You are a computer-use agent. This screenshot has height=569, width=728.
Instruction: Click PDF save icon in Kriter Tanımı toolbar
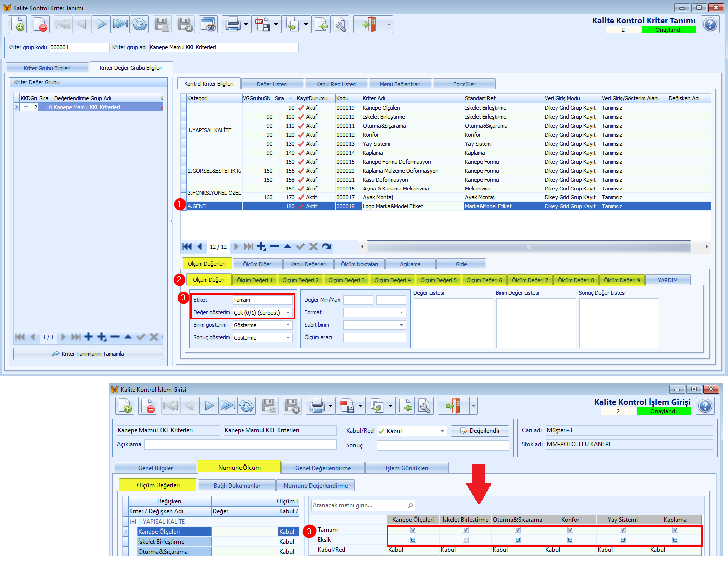point(262,24)
